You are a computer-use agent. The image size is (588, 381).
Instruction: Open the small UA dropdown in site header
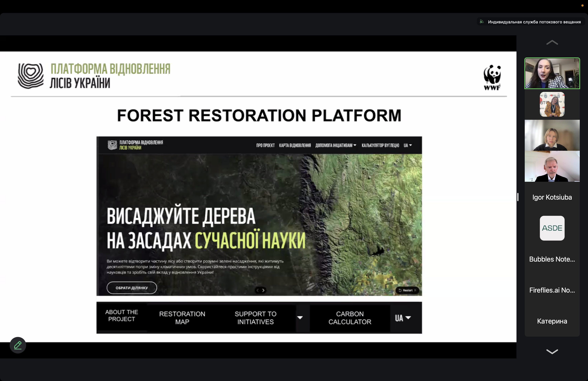pyautogui.click(x=408, y=145)
